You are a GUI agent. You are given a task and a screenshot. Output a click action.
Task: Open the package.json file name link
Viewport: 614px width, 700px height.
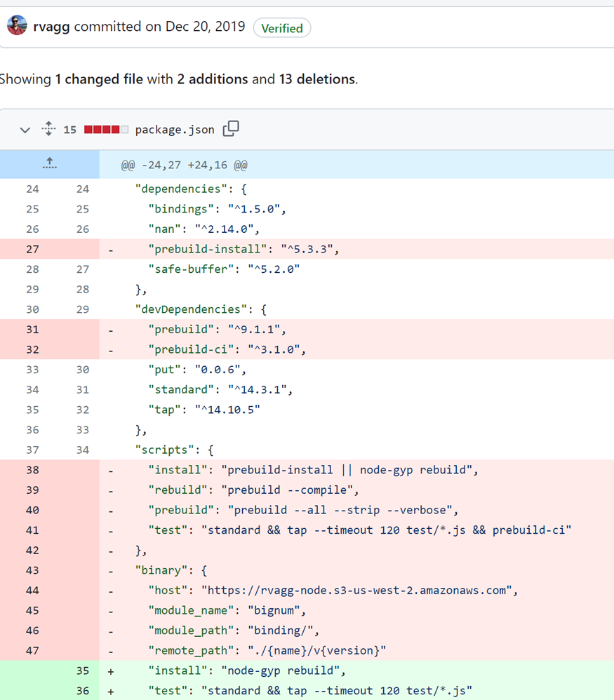[175, 130]
